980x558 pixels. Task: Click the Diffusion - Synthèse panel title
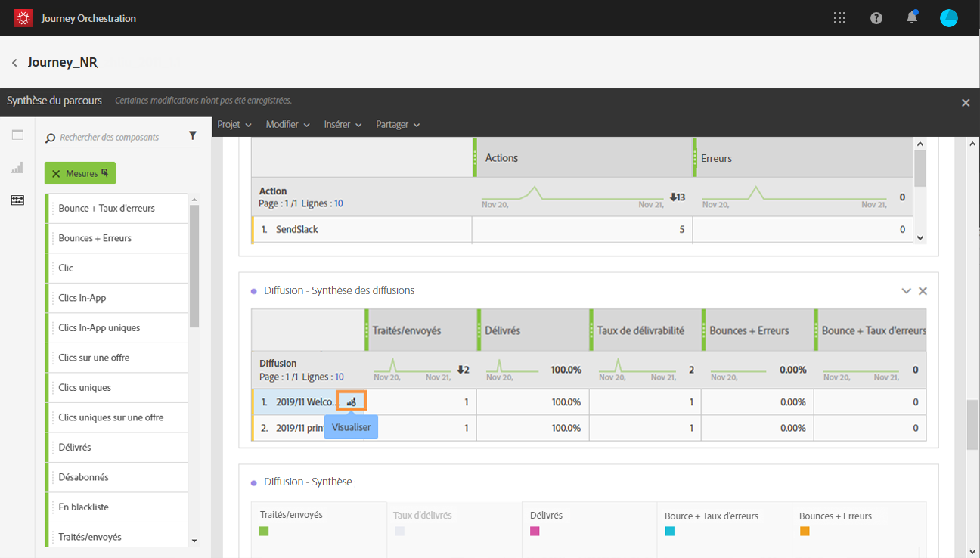308,482
